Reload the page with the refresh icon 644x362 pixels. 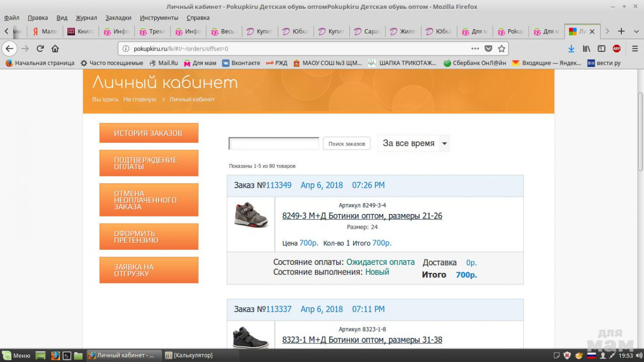pyautogui.click(x=40, y=49)
